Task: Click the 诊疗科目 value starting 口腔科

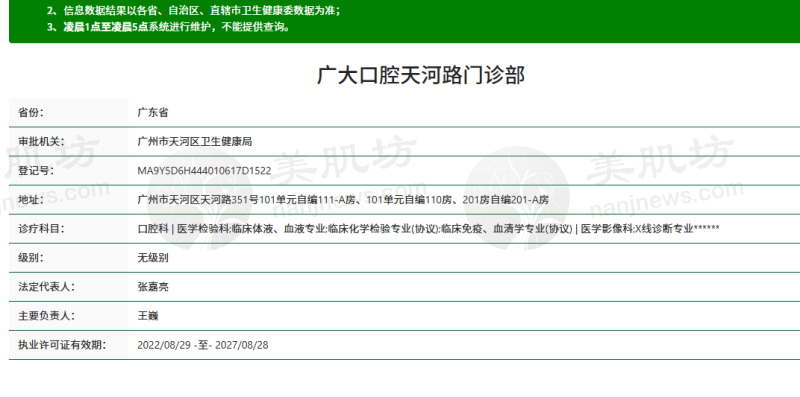Action: tap(429, 229)
